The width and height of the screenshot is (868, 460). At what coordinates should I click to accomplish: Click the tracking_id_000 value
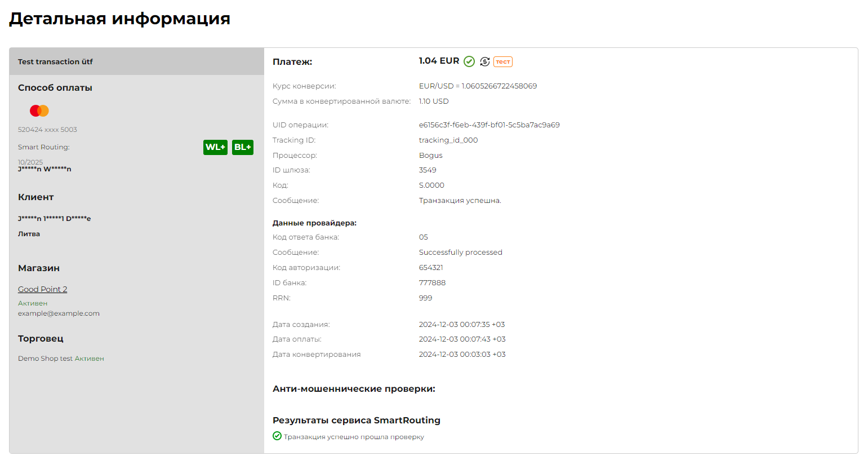[x=448, y=140]
